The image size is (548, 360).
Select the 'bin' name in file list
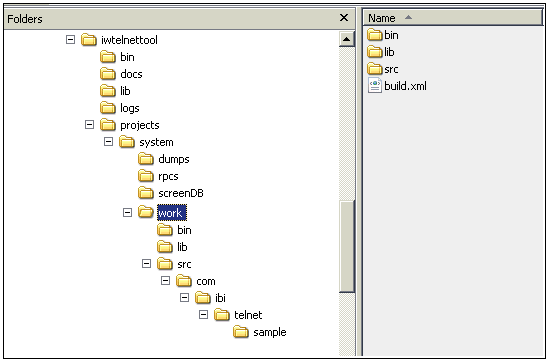tap(391, 35)
